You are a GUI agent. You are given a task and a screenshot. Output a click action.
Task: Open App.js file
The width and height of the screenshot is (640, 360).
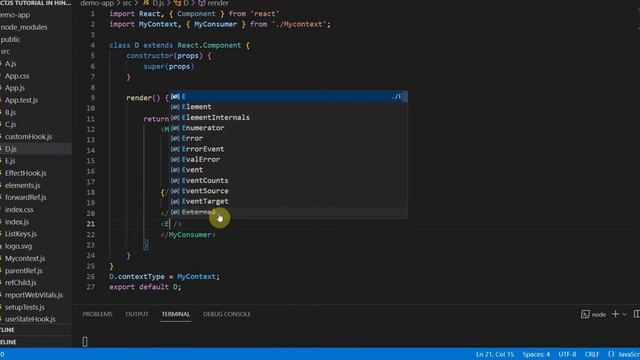[15, 88]
